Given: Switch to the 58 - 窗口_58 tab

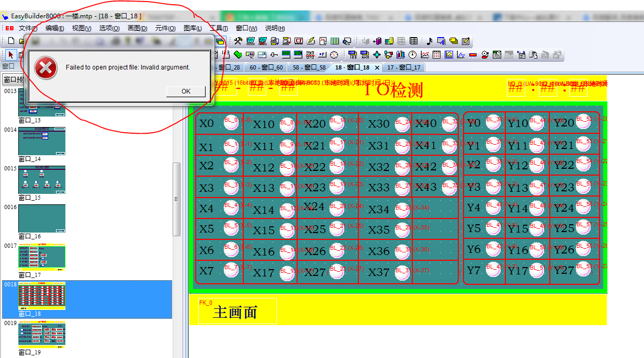Looking at the screenshot, I should coord(309,67).
